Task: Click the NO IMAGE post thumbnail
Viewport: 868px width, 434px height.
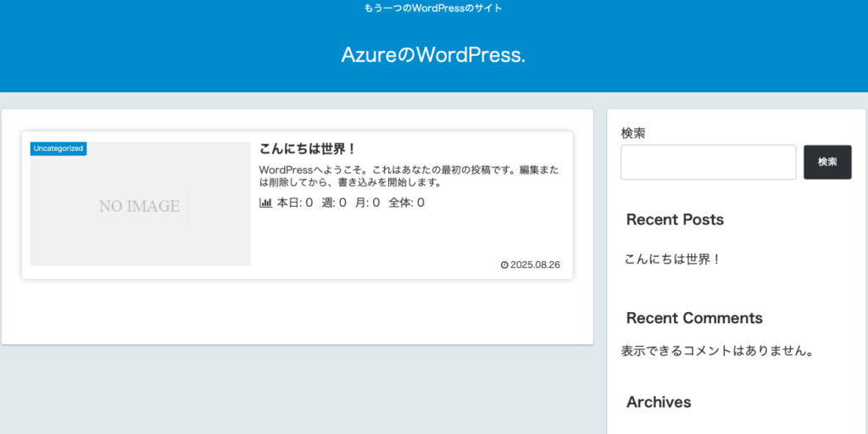Action: 140,203
